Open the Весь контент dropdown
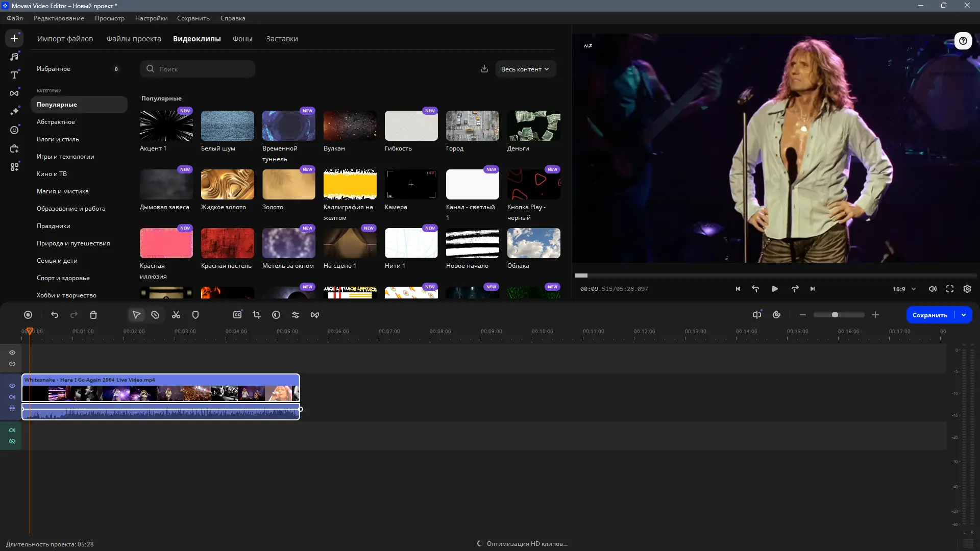 coord(525,69)
